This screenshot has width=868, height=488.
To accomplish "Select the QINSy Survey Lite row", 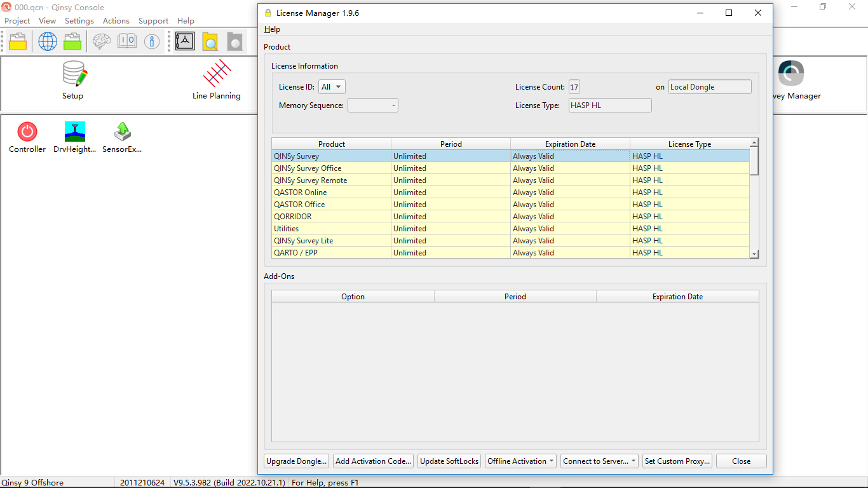I will 511,241.
